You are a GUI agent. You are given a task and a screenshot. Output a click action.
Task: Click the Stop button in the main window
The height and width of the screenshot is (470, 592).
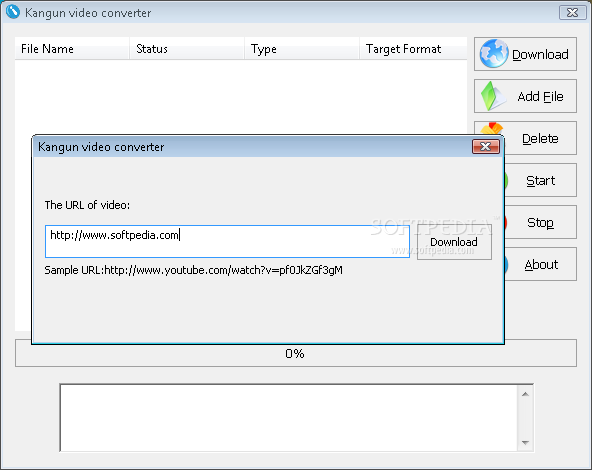(x=541, y=222)
